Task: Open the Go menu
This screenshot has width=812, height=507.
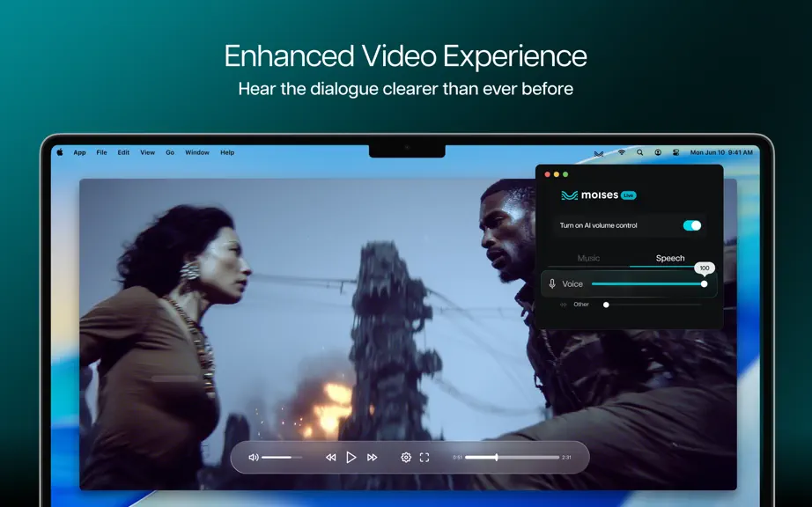Action: point(170,152)
